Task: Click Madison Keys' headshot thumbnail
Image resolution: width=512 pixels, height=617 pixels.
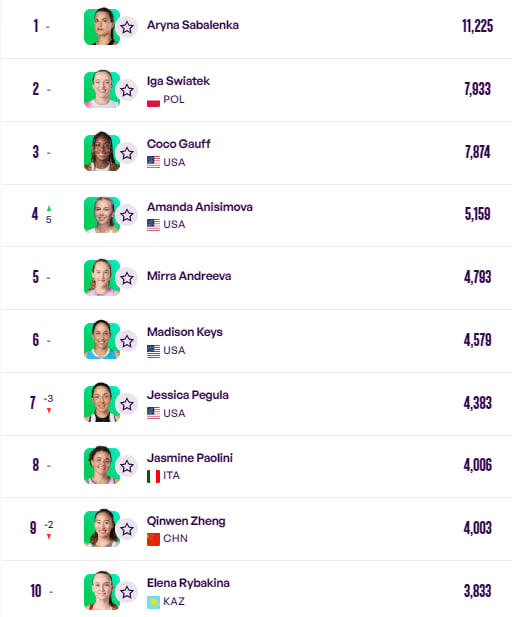Action: pyautogui.click(x=102, y=340)
